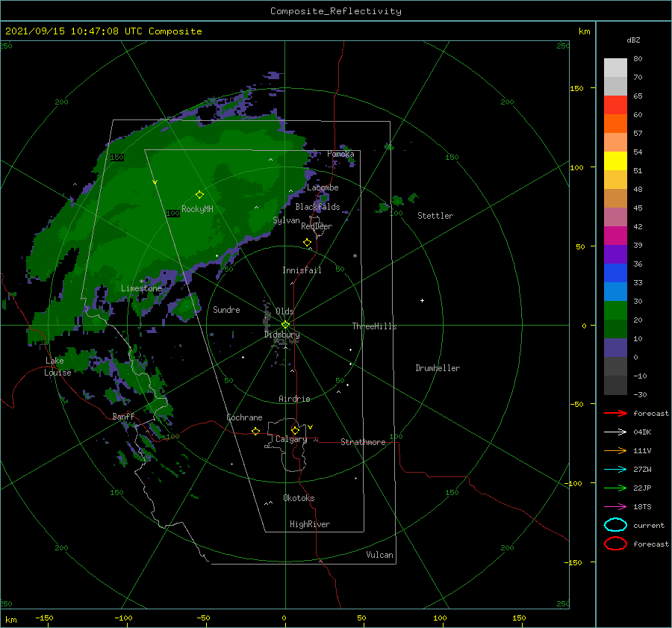Click the Calgary city label
The width and height of the screenshot is (672, 628).
pyautogui.click(x=291, y=439)
